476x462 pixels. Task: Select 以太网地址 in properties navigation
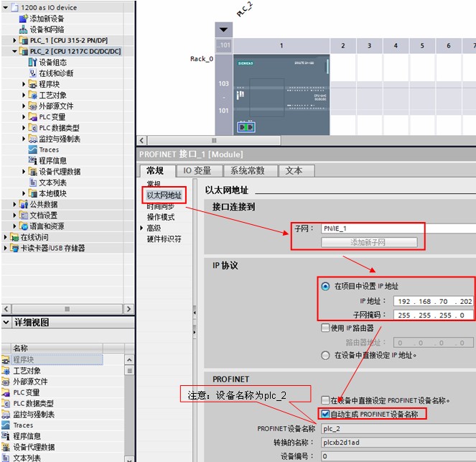click(x=164, y=195)
